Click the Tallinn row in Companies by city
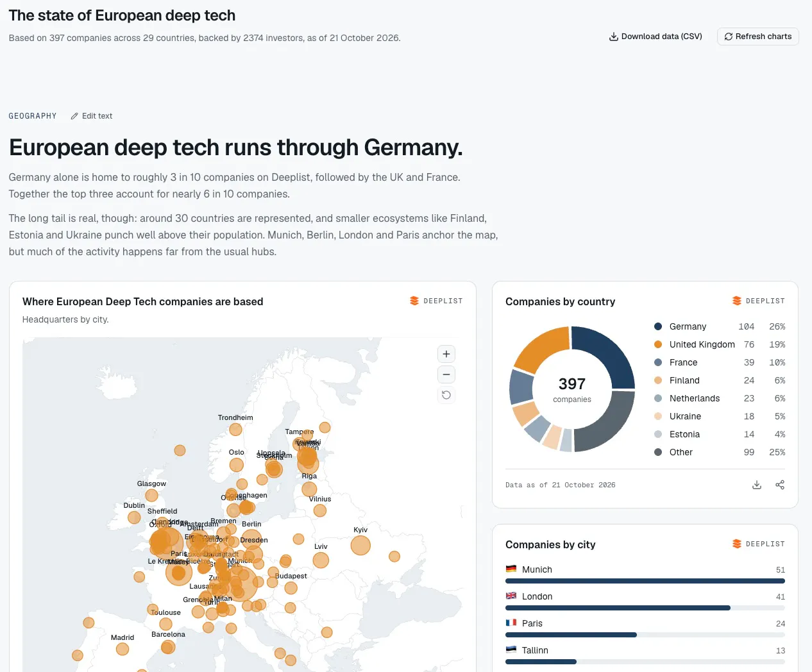812x672 pixels. pos(645,654)
